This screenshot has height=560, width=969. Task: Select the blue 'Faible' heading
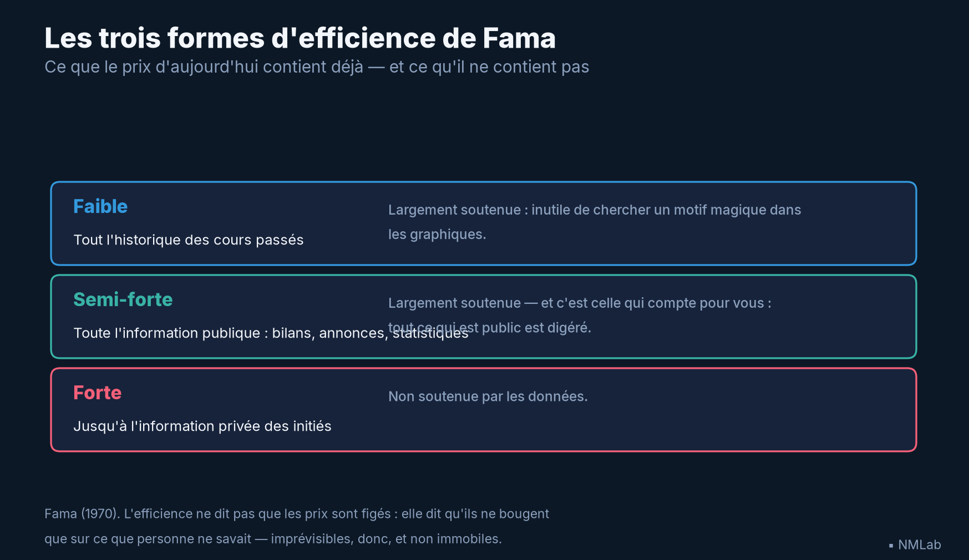click(x=100, y=206)
